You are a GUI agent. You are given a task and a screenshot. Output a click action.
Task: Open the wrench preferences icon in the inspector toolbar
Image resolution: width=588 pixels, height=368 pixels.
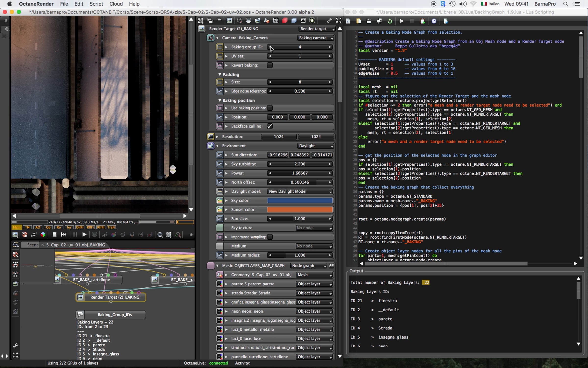330,21
